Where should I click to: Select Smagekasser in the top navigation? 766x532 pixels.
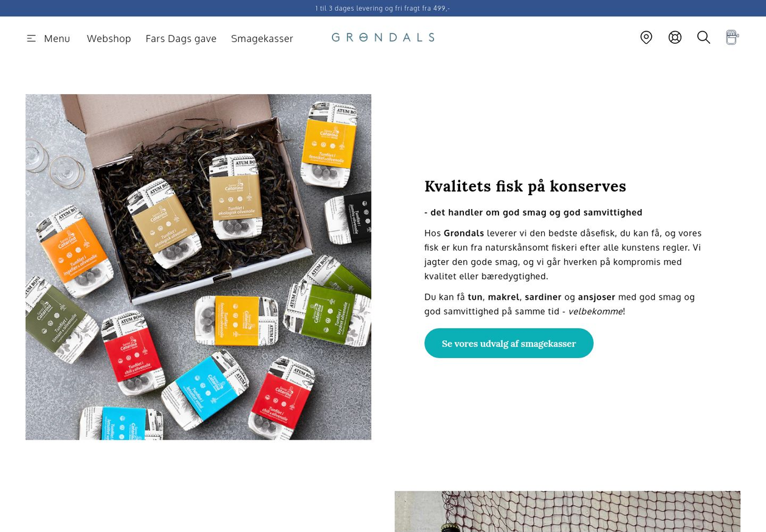click(262, 38)
